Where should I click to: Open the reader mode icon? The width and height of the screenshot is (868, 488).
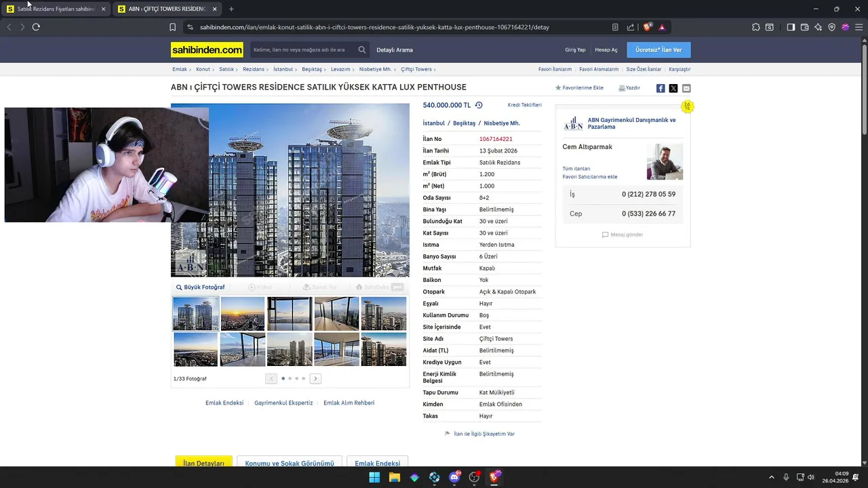[x=615, y=27]
